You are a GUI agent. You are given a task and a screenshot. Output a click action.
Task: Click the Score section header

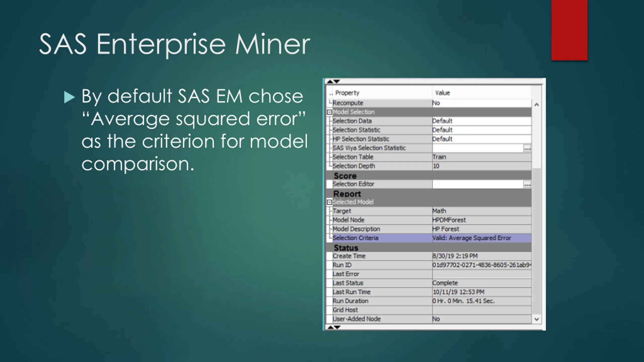[429, 175]
